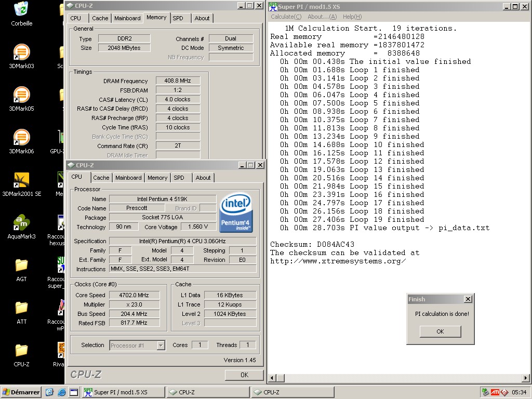Viewport: 532px width, 399px height.
Task: Open the About menu in Super PI
Action: (322, 17)
